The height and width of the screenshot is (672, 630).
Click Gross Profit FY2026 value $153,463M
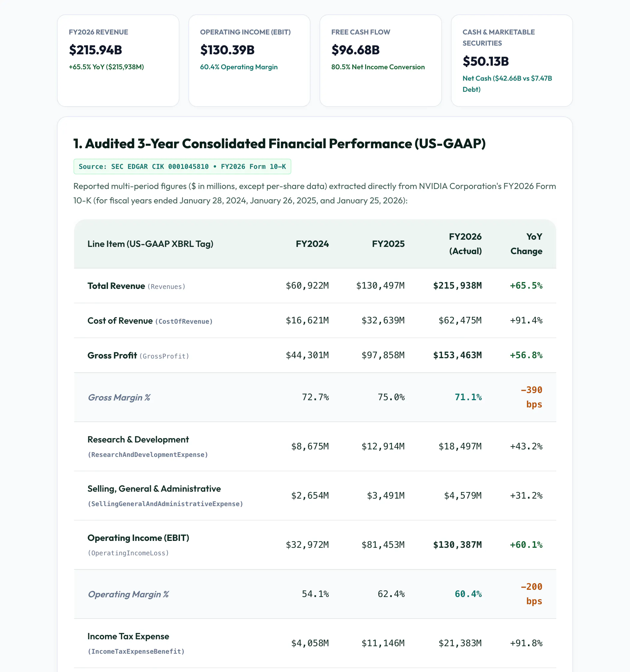457,355
